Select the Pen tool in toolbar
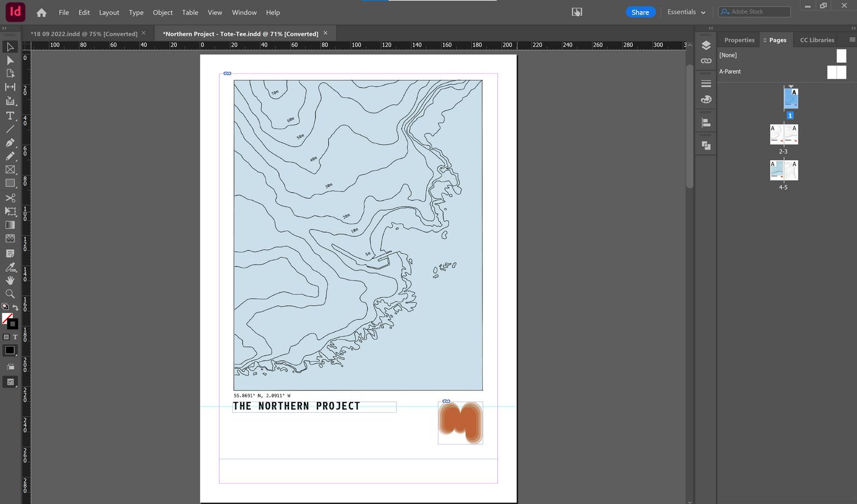The width and height of the screenshot is (857, 504). click(10, 143)
